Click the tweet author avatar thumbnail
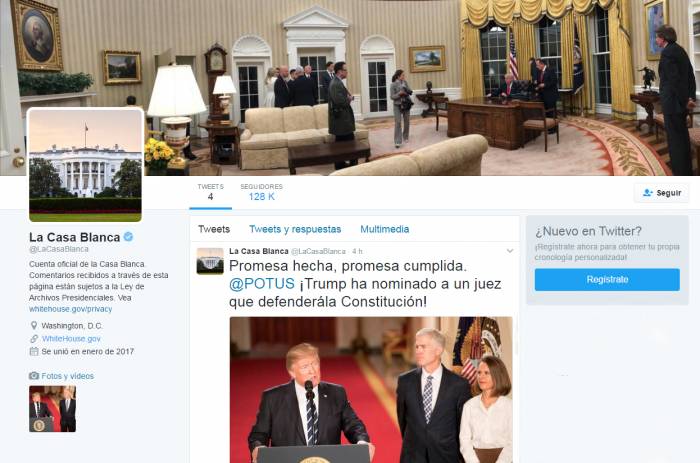The height and width of the screenshot is (463, 700). (x=210, y=261)
